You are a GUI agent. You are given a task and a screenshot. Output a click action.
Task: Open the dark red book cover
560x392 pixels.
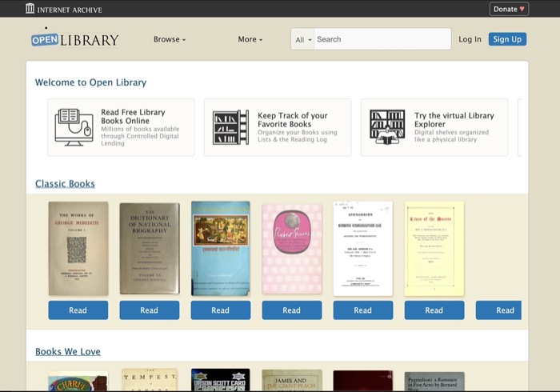pyautogui.click(x=363, y=381)
